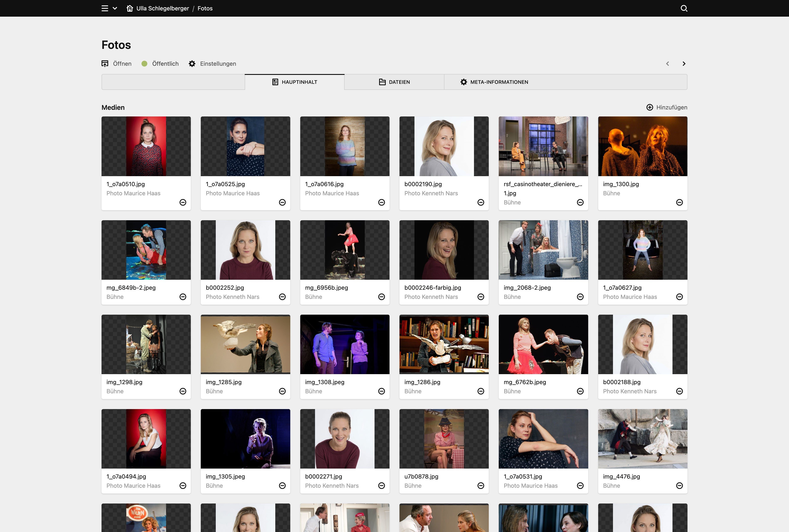
Task: Open the search magnifier icon
Action: coord(684,8)
